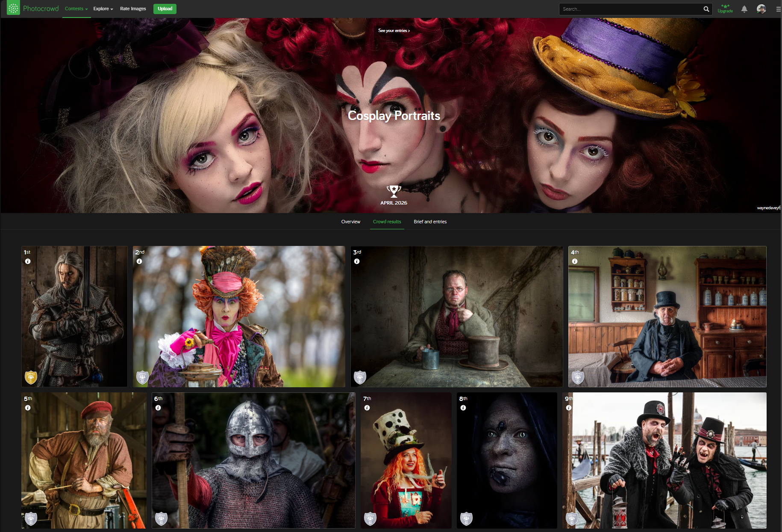Click the crowd badge on 7th place image
782x532 pixels.
pyautogui.click(x=370, y=519)
